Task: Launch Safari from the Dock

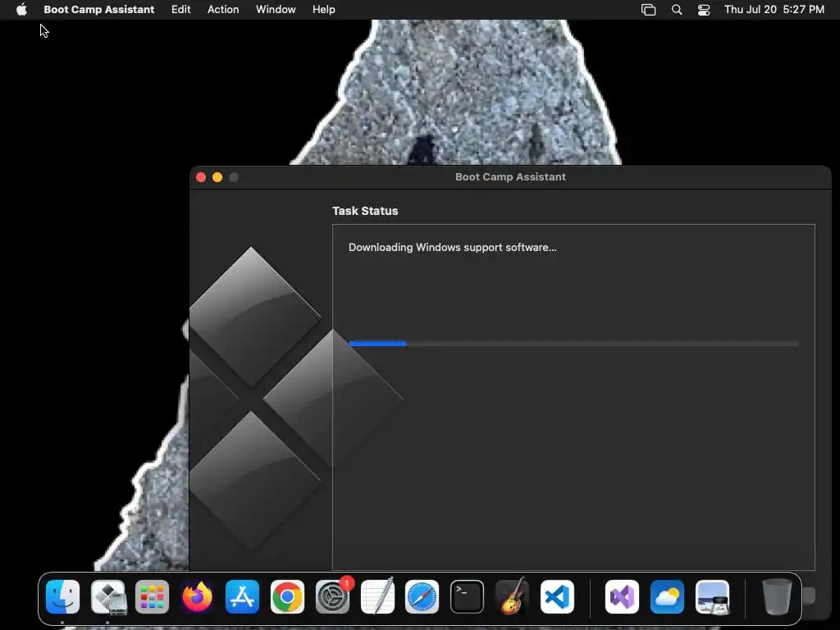Action: pos(422,597)
